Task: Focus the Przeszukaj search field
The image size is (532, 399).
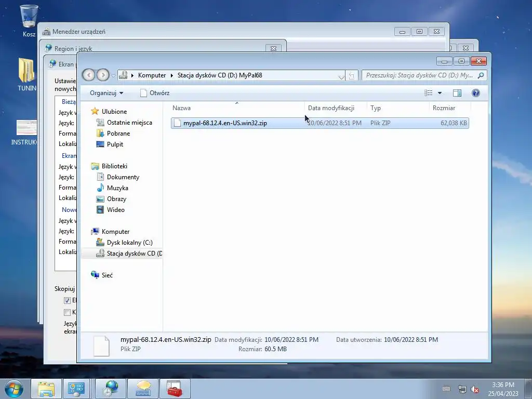Action: pyautogui.click(x=419, y=75)
